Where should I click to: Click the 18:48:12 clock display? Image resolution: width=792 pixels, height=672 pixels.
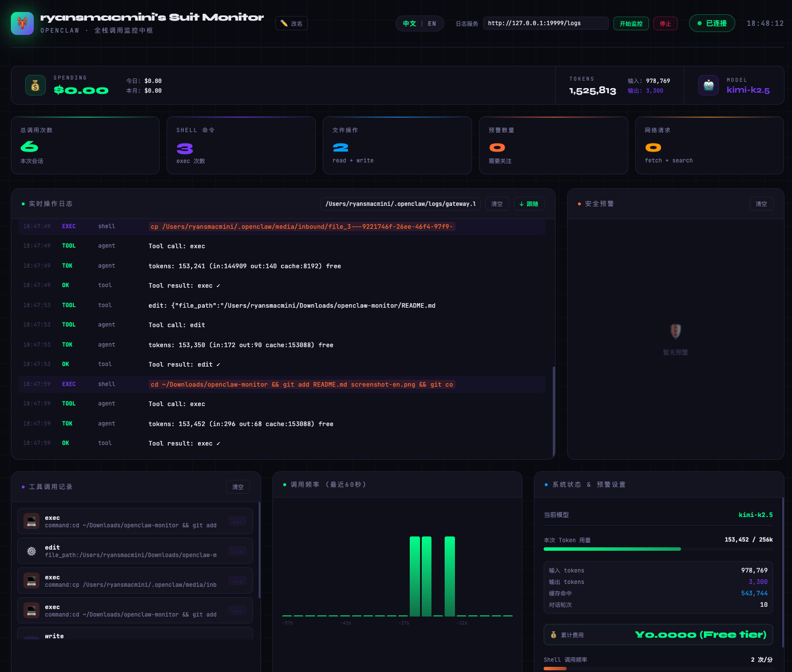coord(765,23)
